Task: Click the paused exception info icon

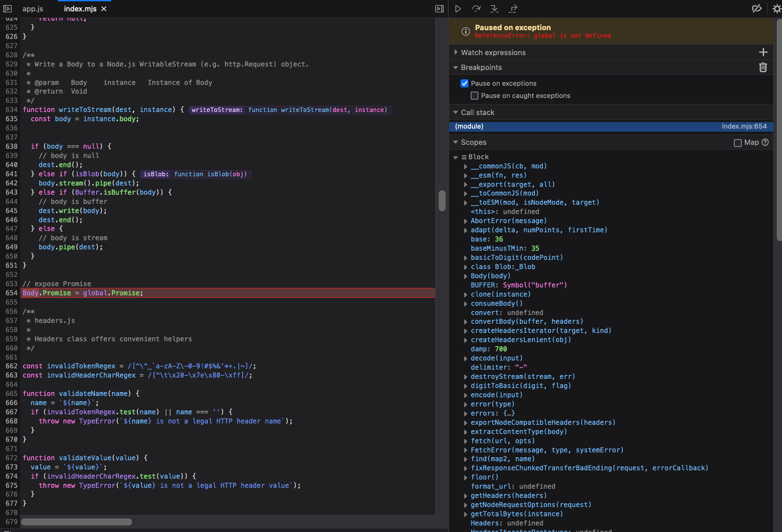Action: pyautogui.click(x=466, y=31)
